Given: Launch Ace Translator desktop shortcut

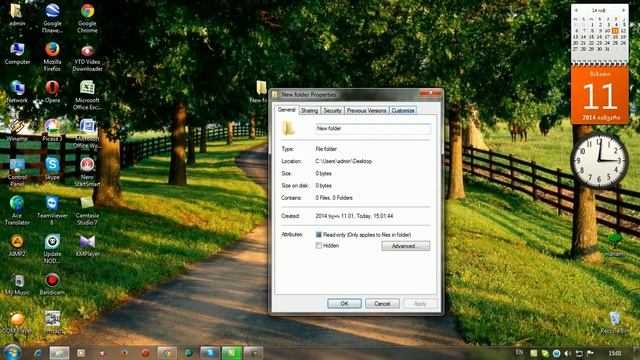Looking at the screenshot, I should point(17,210).
